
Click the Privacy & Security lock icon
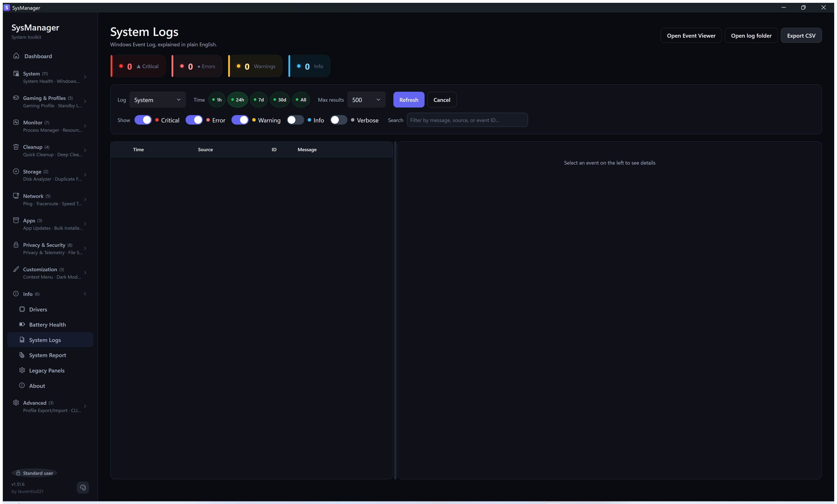click(16, 245)
